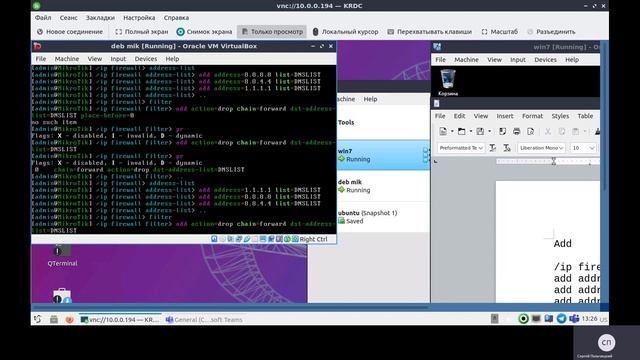
Task: Click the software store desktop icon below QTerminal
Action: 62,296
